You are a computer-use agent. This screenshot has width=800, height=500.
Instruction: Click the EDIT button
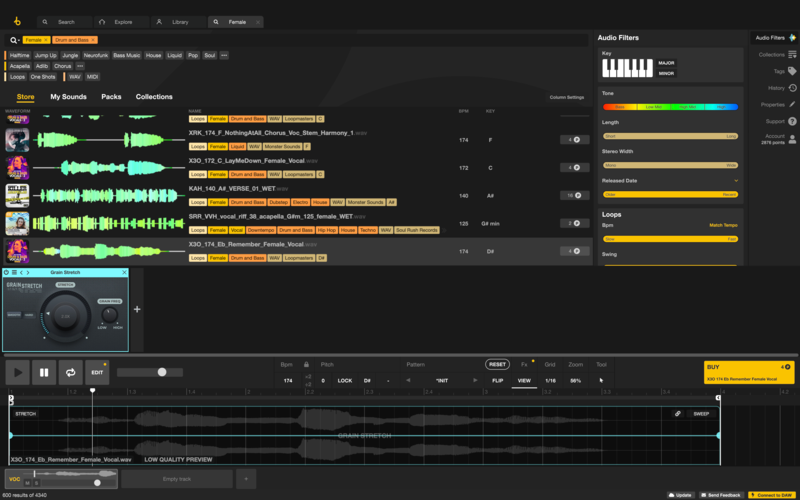[x=97, y=372]
